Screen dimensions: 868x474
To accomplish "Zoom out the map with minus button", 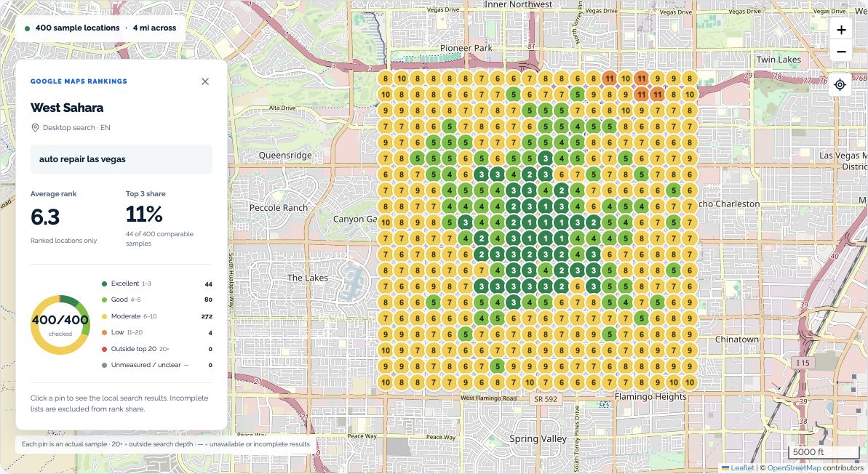I will [x=841, y=52].
